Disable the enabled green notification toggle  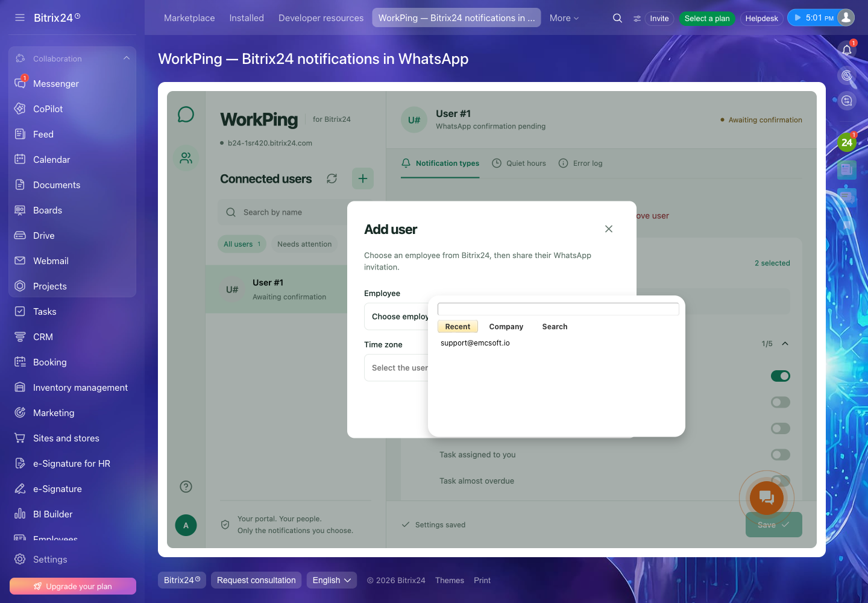(781, 376)
